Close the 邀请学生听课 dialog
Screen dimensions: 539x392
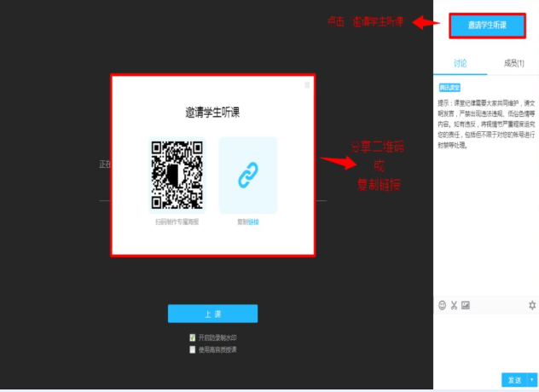coord(307,84)
